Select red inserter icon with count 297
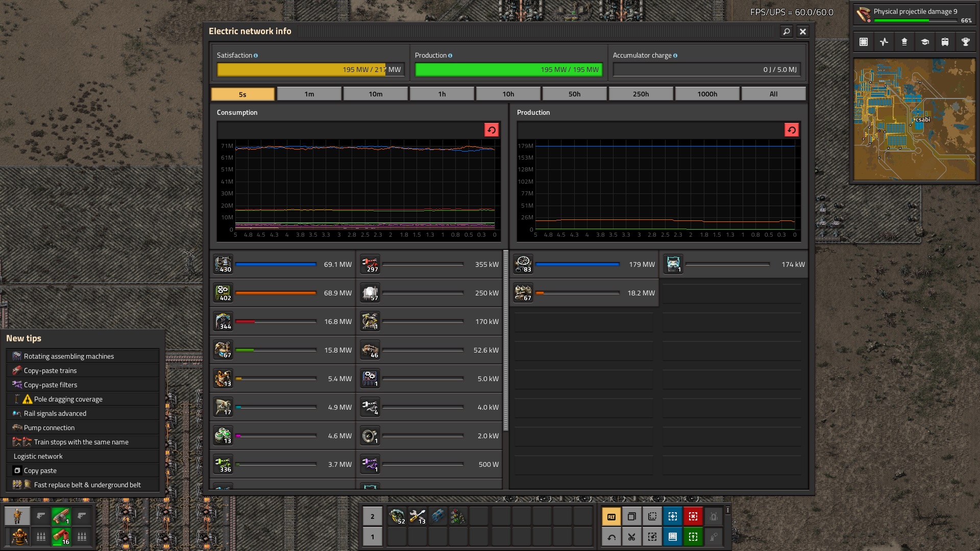The height and width of the screenshot is (551, 980). [371, 264]
